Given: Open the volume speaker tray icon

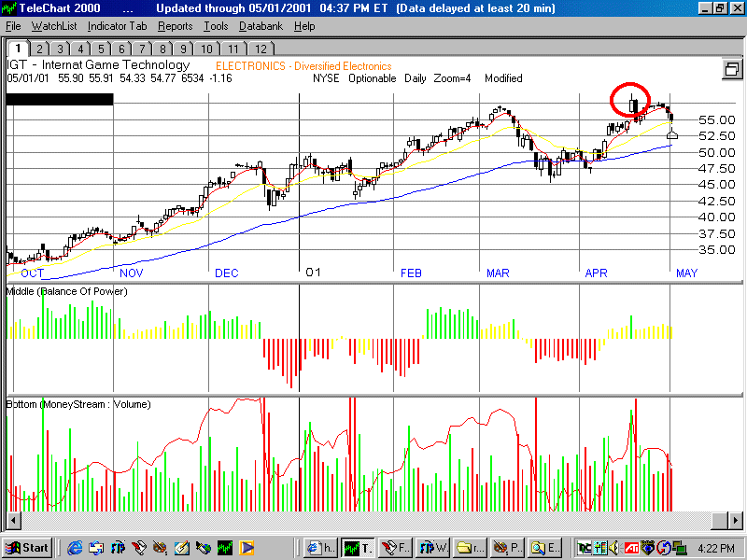Looking at the screenshot, I should tap(614, 548).
